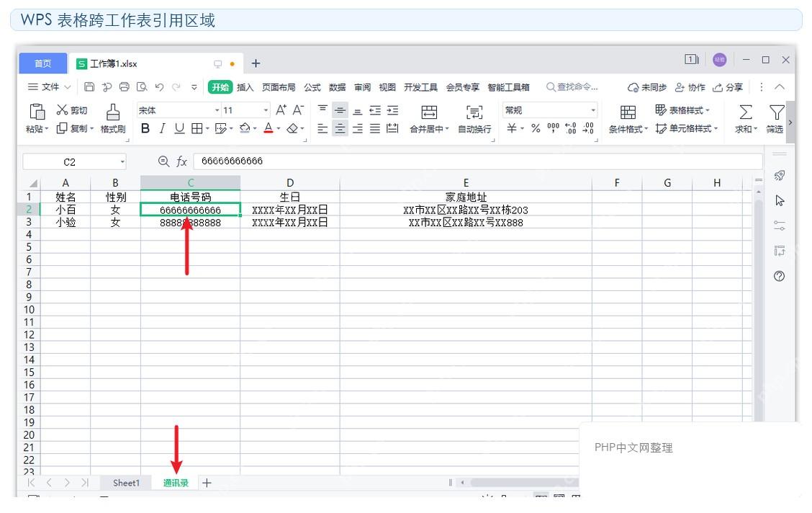Click the distributed alignment icon
The width and height of the screenshot is (812, 513).
pyautogui.click(x=392, y=128)
